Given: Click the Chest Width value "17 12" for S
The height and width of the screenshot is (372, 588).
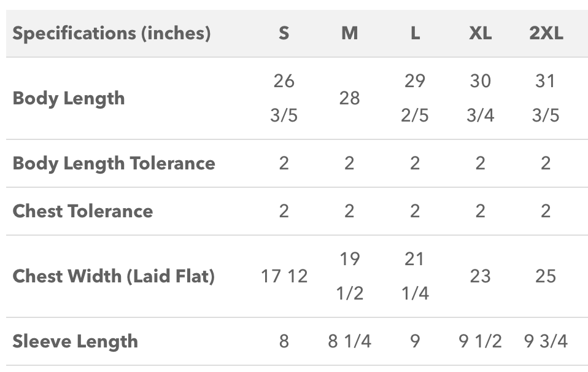Looking at the screenshot, I should pos(284,276).
